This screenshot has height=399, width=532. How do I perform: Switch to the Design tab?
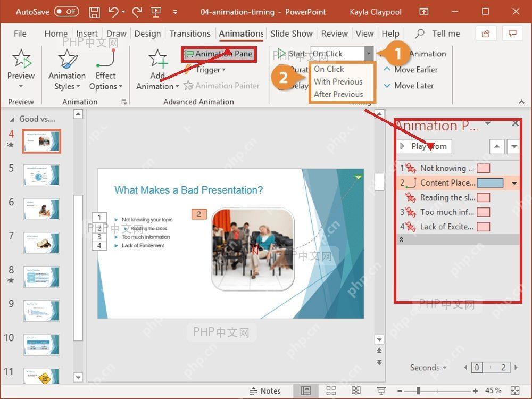coord(147,34)
